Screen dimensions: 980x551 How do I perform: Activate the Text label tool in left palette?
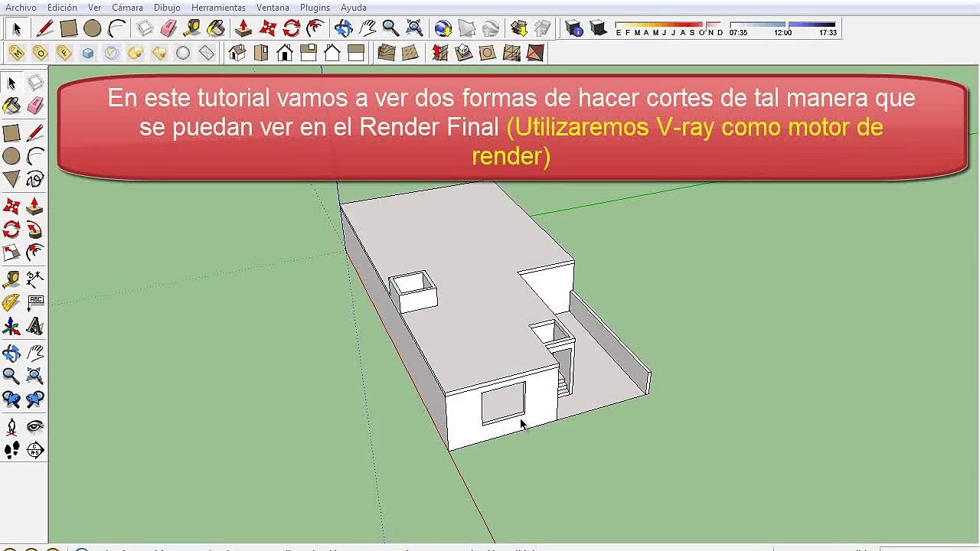(35, 303)
